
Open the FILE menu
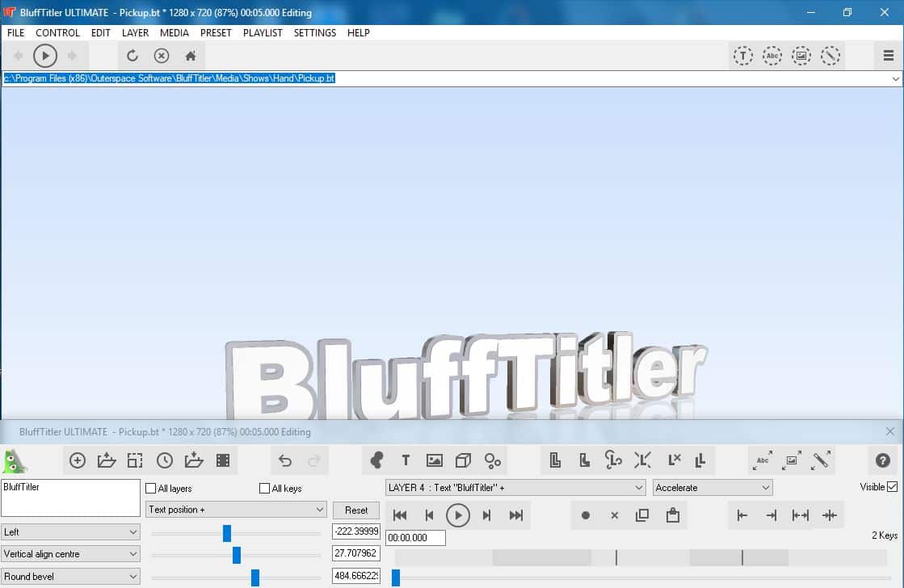click(15, 33)
